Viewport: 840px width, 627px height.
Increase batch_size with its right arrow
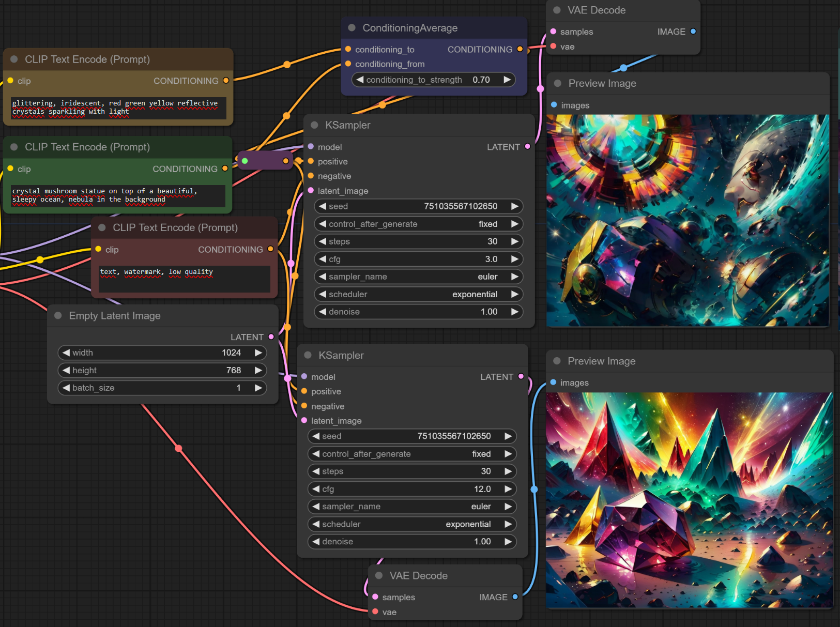click(x=258, y=388)
